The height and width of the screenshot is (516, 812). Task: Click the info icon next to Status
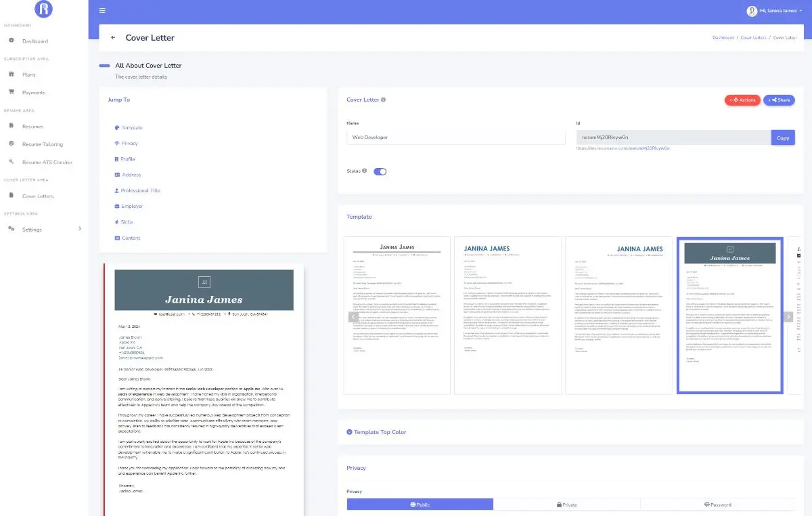pos(365,171)
